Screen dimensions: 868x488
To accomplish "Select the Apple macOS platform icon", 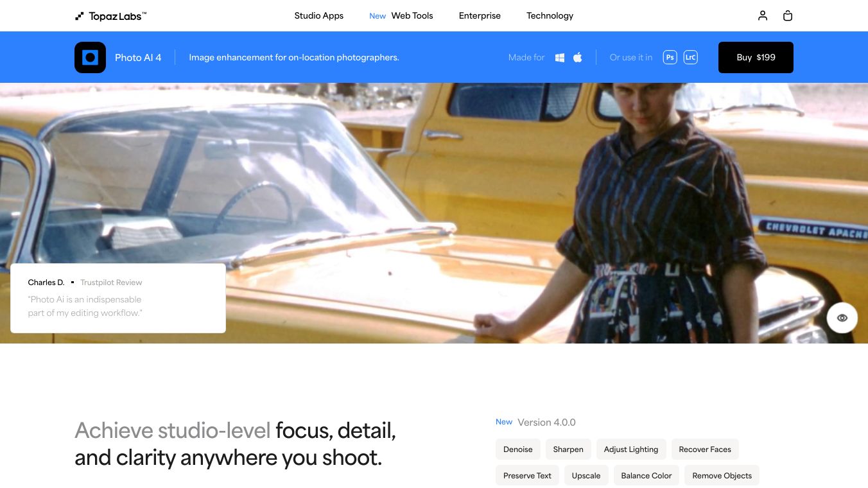I will (578, 57).
